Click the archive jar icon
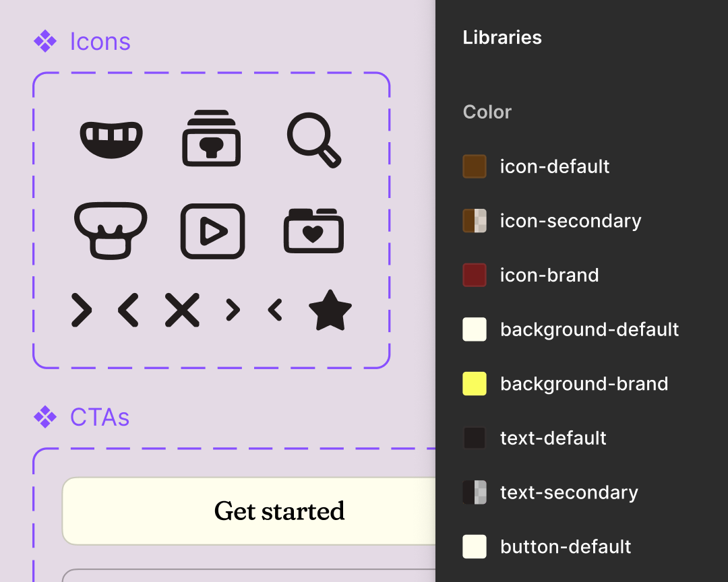This screenshot has height=582, width=728. click(212, 138)
